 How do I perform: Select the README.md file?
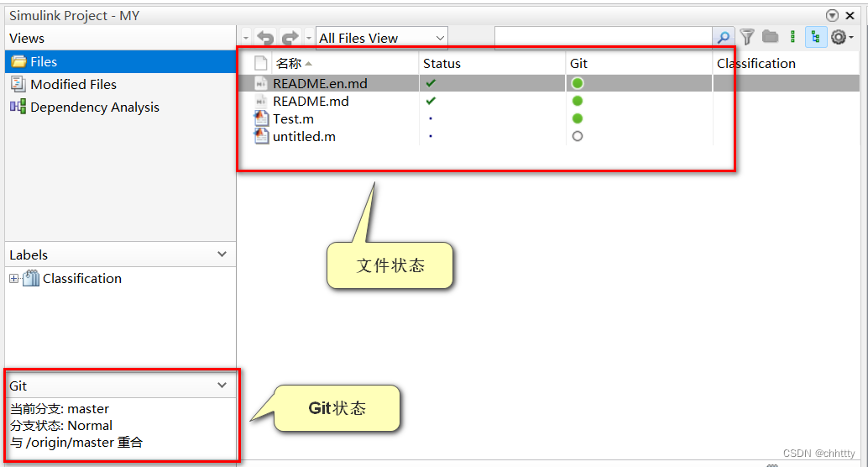tap(311, 102)
